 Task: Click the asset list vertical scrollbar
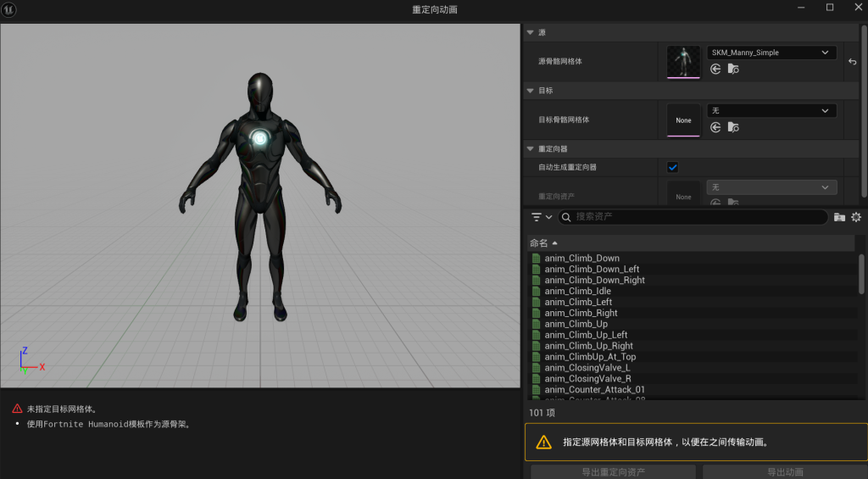coord(861,274)
